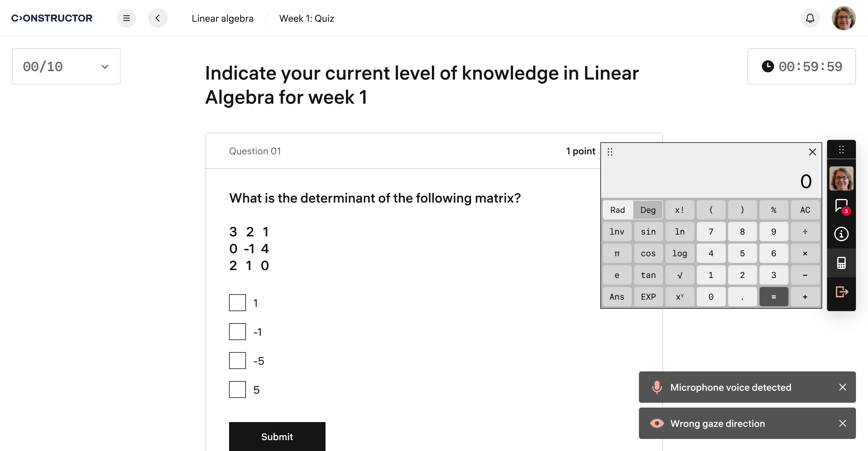Viewport: 868px width, 451px height.
Task: Close the calculator window
Action: [813, 152]
